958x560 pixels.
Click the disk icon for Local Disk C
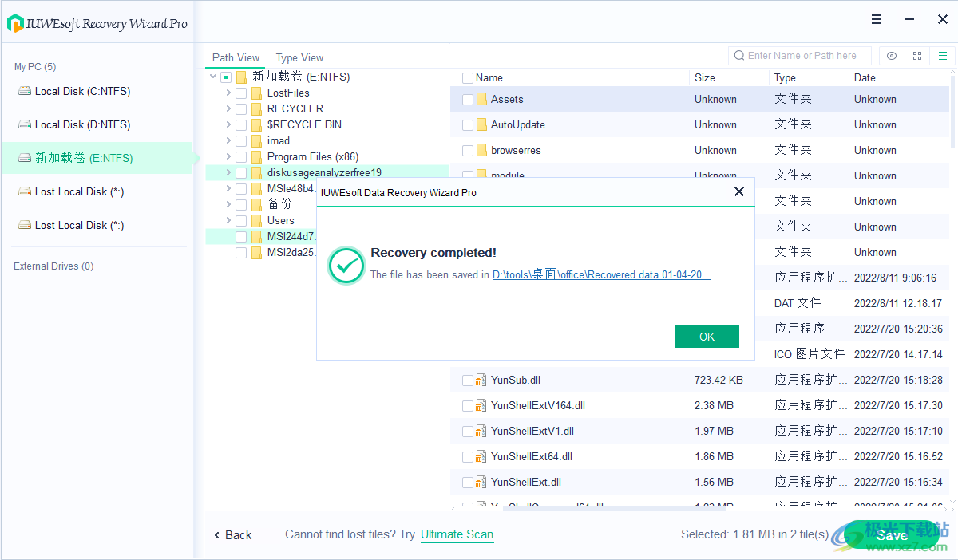(26, 90)
